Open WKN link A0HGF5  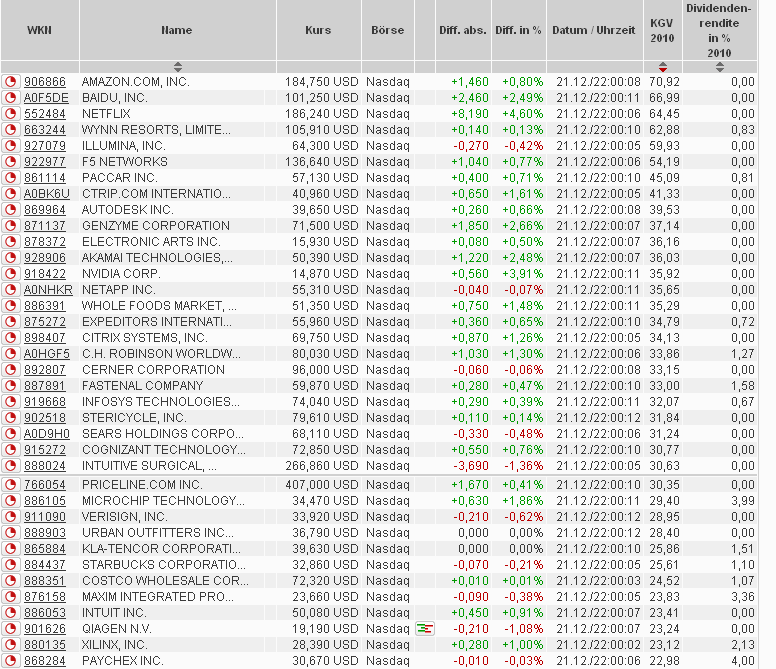[x=47, y=354]
